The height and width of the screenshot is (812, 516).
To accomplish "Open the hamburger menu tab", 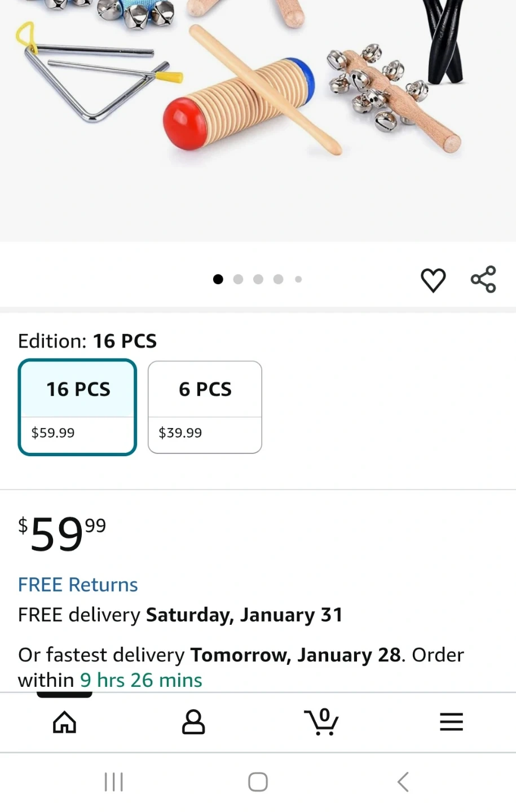I will tap(451, 722).
